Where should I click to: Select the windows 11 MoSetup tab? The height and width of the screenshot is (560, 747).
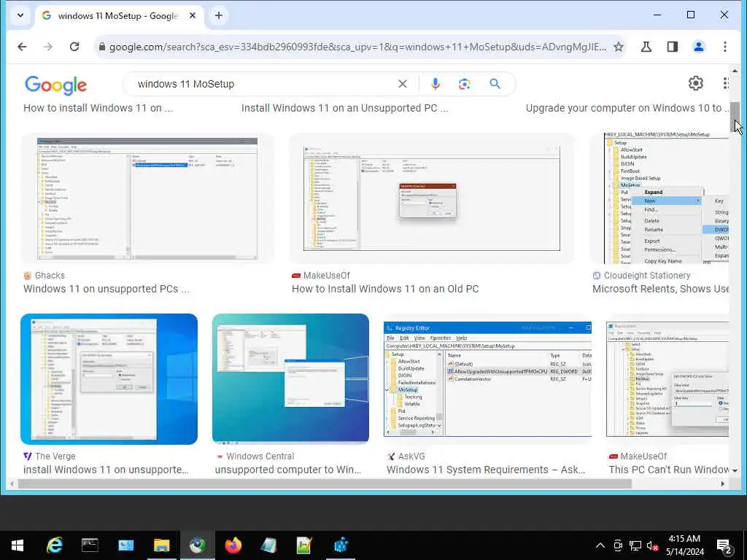(119, 16)
